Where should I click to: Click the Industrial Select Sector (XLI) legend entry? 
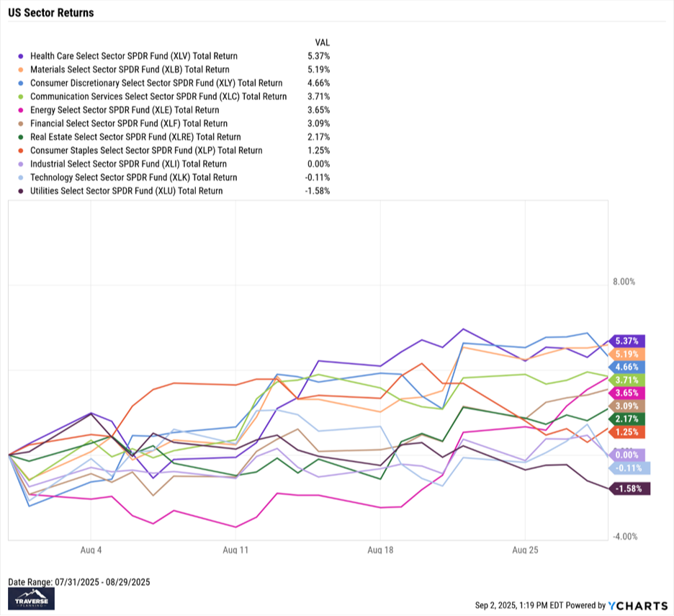[130, 164]
